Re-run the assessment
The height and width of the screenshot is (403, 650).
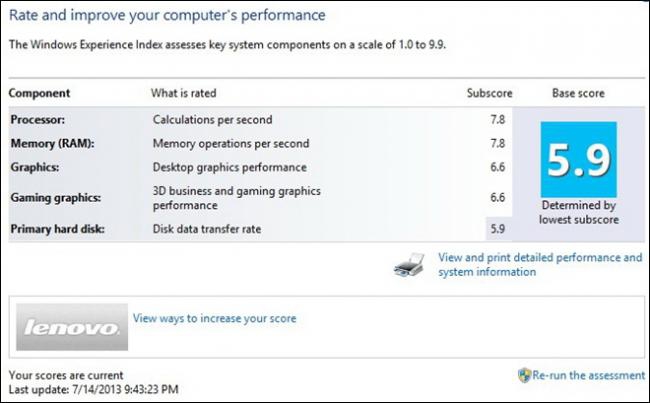tap(588, 375)
